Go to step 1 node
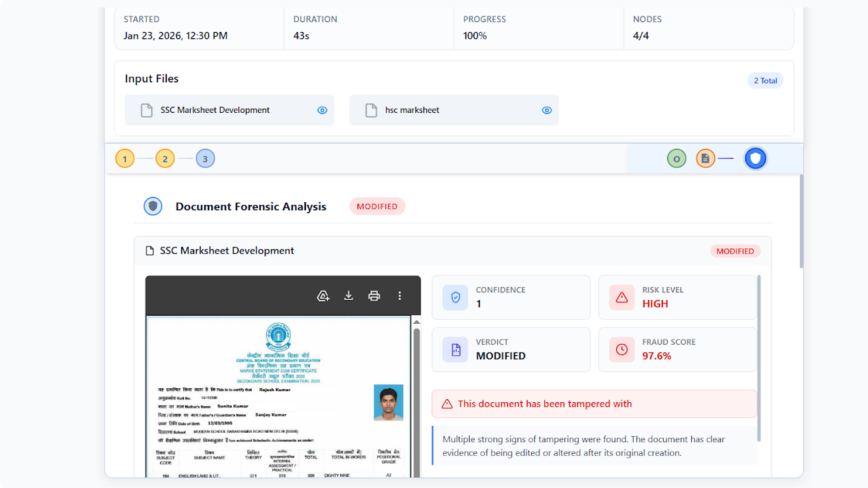Viewport: 868px width, 488px height. [125, 159]
